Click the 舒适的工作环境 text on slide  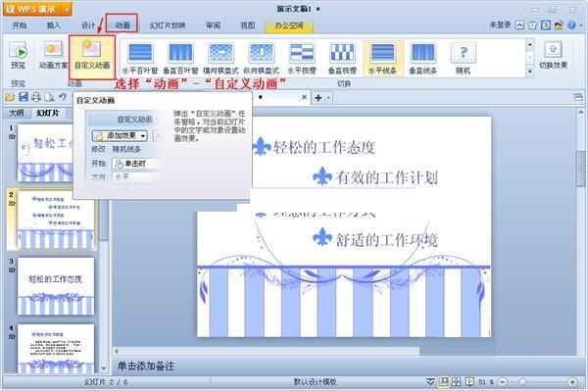(x=387, y=239)
